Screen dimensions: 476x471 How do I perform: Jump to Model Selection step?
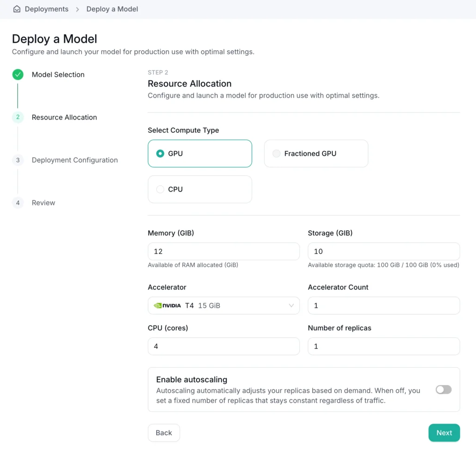(58, 74)
